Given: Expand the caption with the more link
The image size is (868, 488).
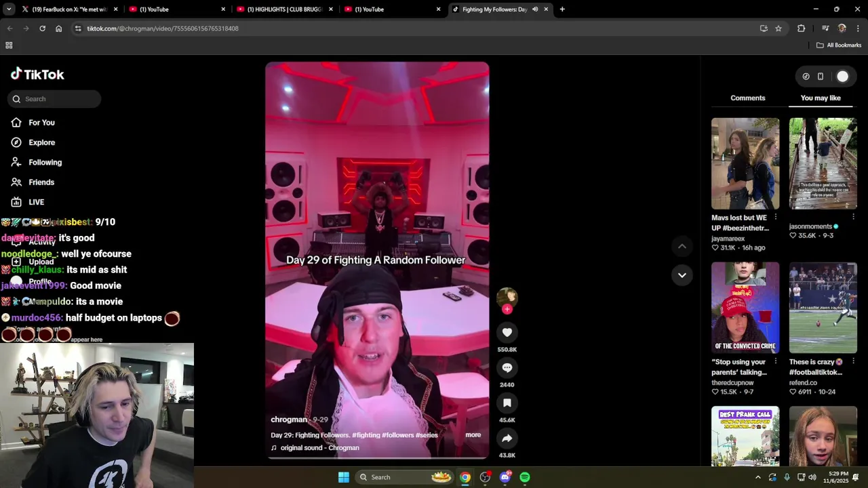Looking at the screenshot, I should coord(473,435).
